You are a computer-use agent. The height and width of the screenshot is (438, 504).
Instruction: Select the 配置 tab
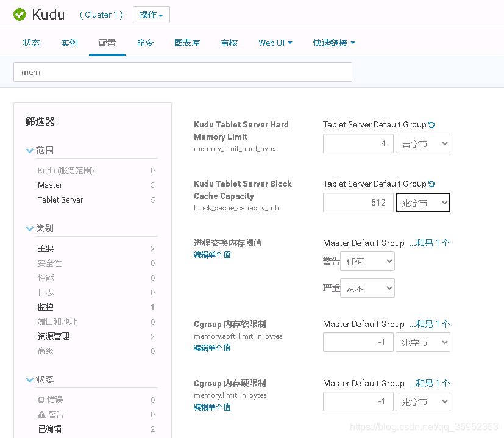(107, 43)
